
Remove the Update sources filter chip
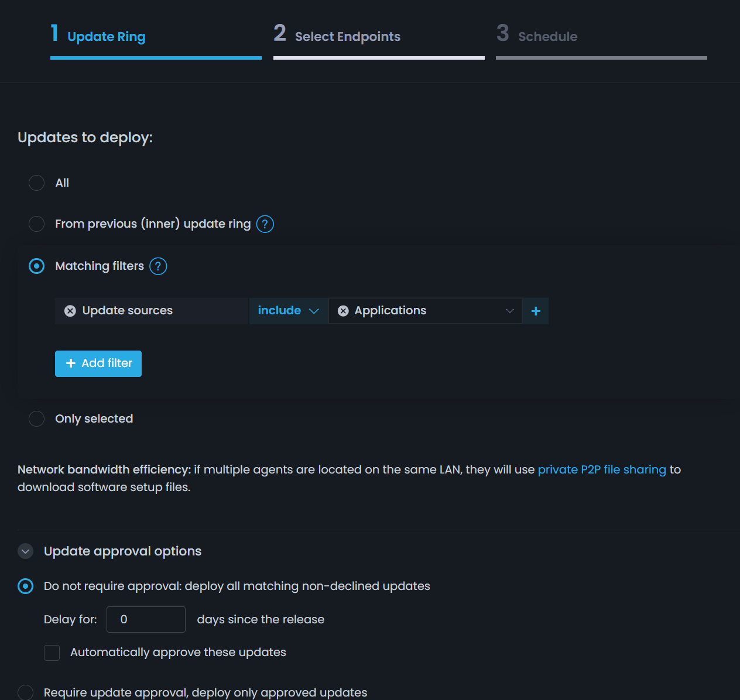[70, 311]
